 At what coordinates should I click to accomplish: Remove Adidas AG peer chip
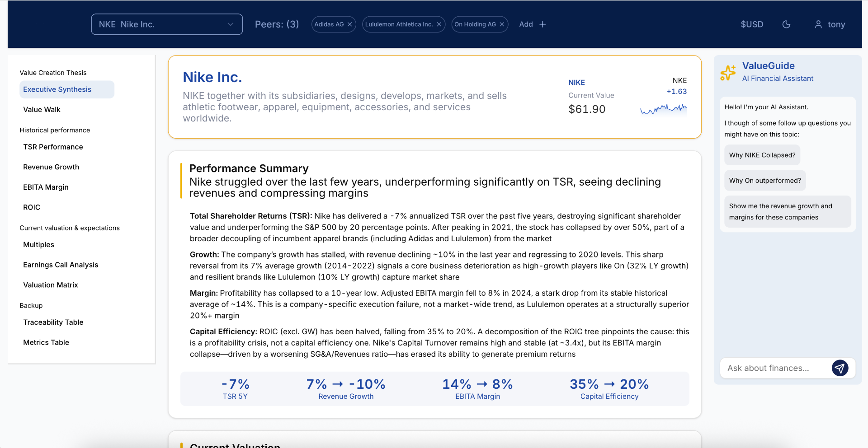click(349, 24)
